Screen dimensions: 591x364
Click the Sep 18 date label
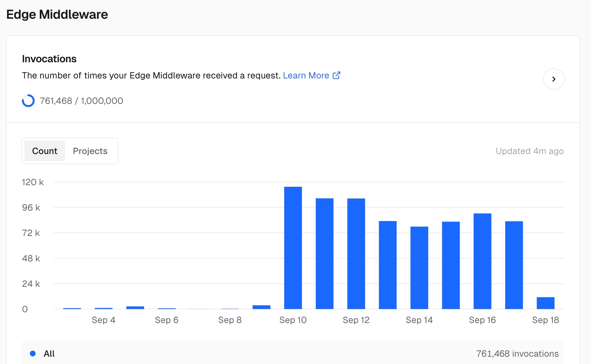pyautogui.click(x=546, y=320)
